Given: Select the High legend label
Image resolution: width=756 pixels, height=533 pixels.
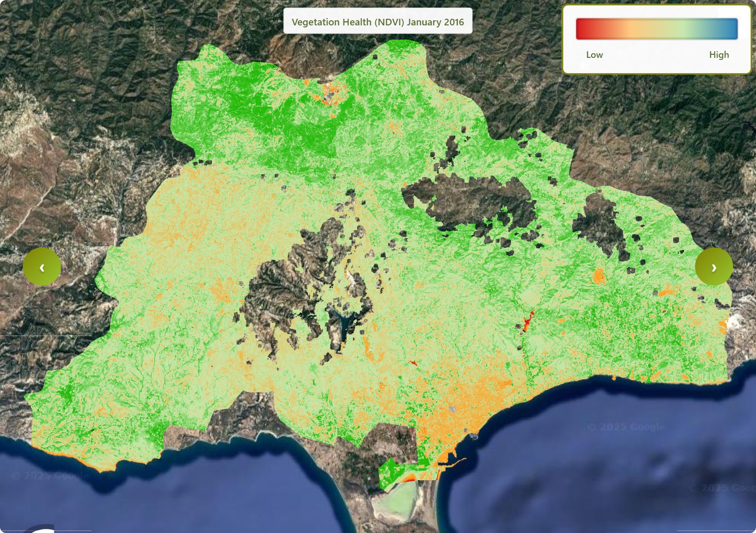Looking at the screenshot, I should [718, 55].
